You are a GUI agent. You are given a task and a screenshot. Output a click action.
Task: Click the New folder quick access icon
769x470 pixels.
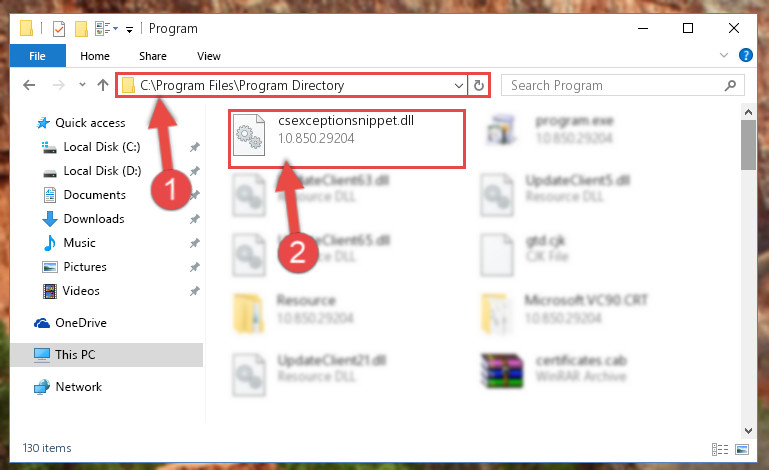point(81,29)
